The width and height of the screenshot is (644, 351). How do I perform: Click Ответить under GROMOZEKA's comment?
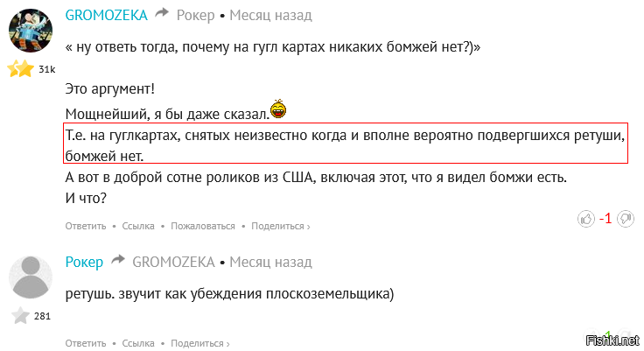tap(86, 226)
